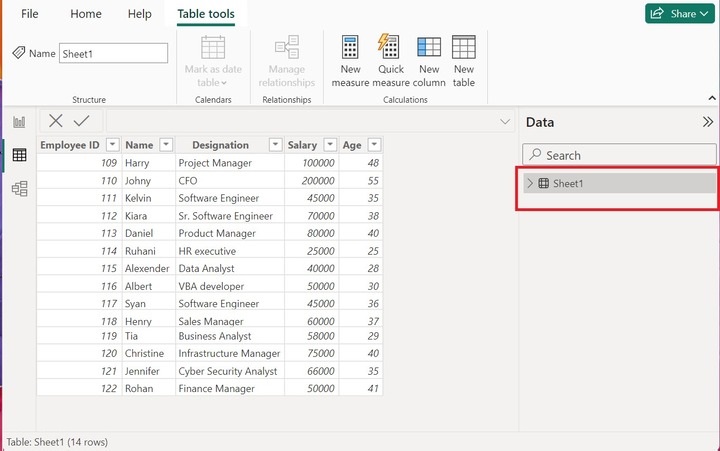Screen dimensions: 720x451
Task: Click the Sheet1 table icon in Data pane
Action: 543,183
